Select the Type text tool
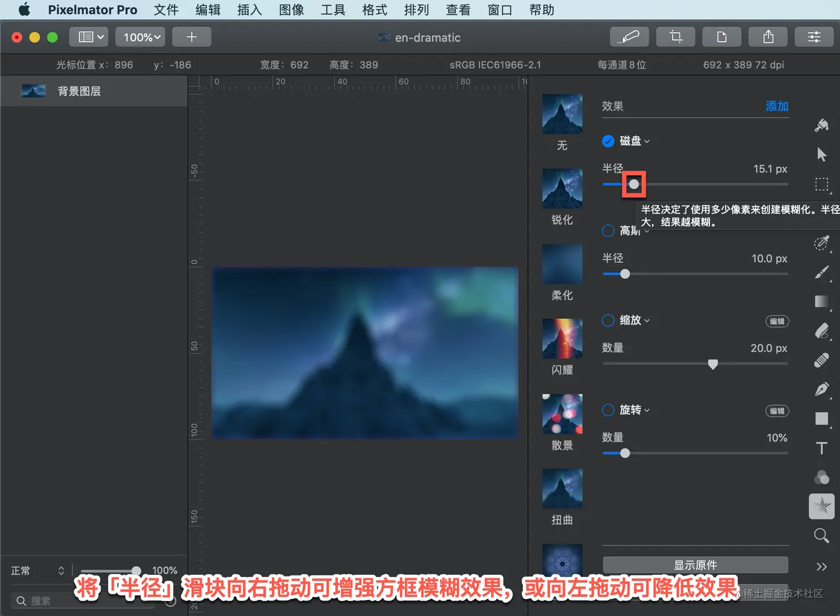This screenshot has height=616, width=840. 822,448
